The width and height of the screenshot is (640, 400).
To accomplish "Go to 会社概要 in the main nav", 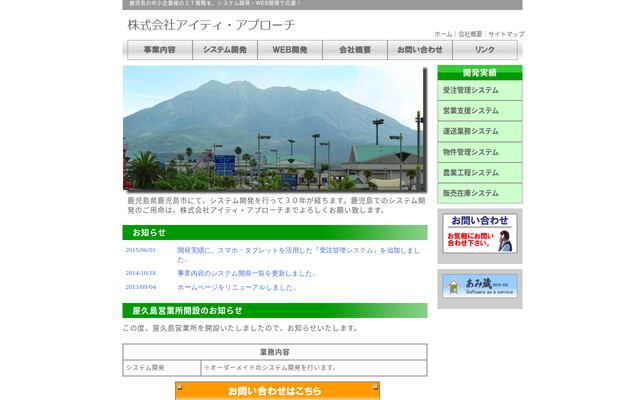I will 355,50.
